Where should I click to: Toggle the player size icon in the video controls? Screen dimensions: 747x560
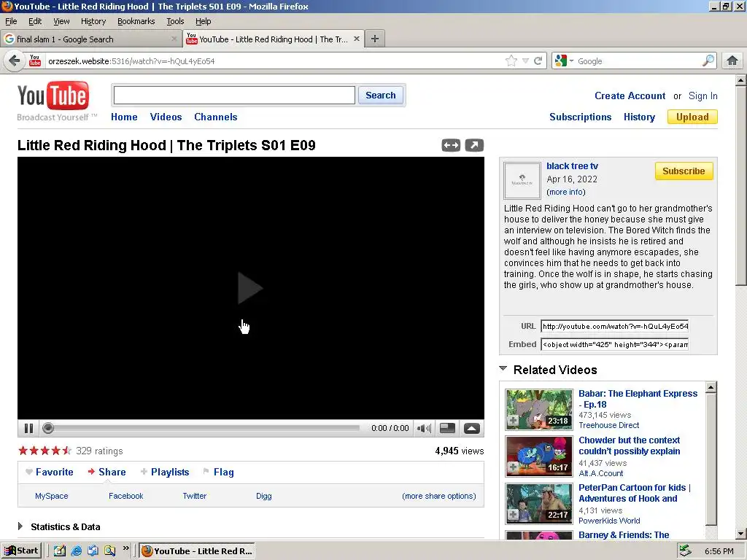[x=447, y=429]
